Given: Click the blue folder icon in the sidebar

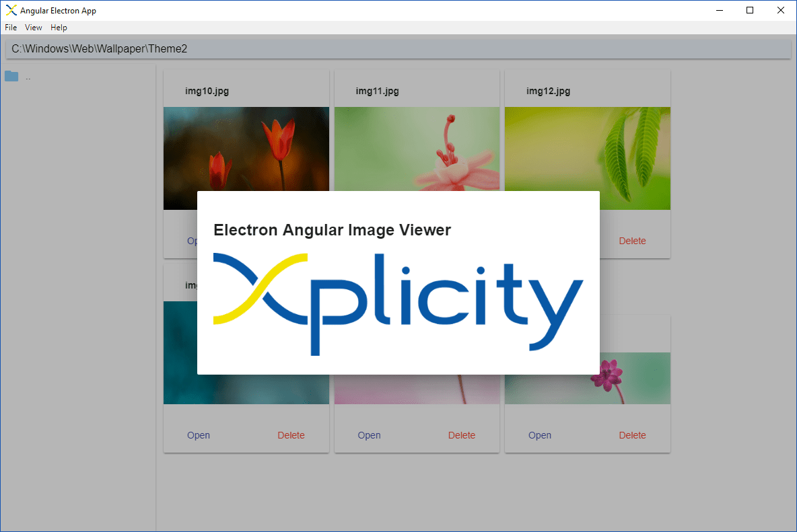Looking at the screenshot, I should tap(11, 76).
